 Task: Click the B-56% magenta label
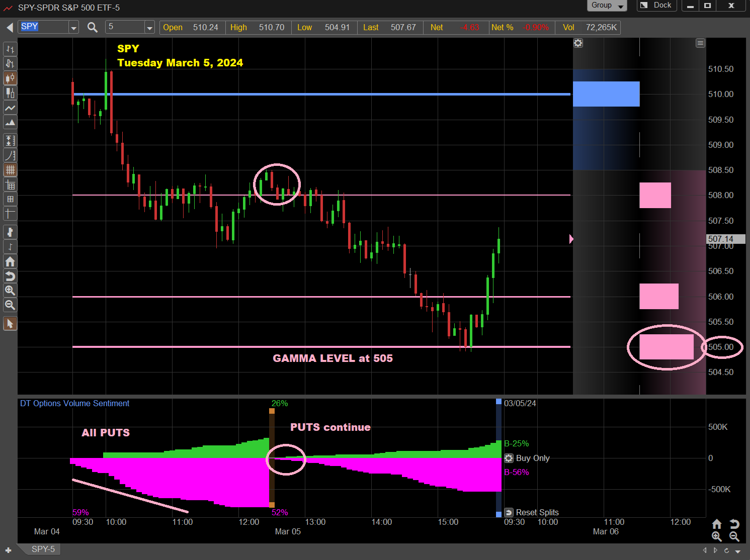tap(517, 472)
